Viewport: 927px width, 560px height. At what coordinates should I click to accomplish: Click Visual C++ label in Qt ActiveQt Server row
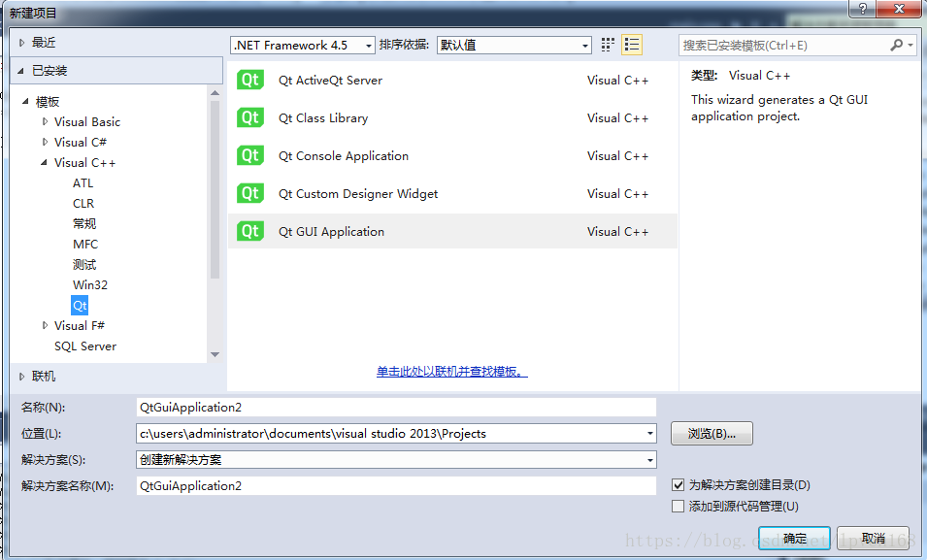pos(617,81)
